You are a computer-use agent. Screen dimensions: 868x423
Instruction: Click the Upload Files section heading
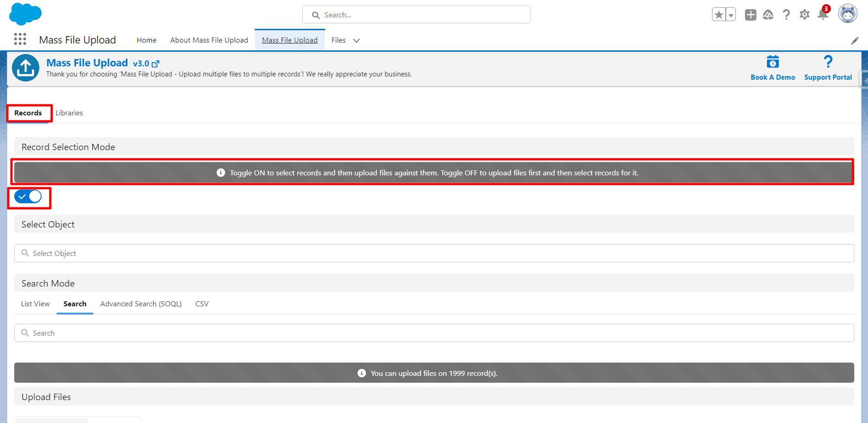[46, 397]
